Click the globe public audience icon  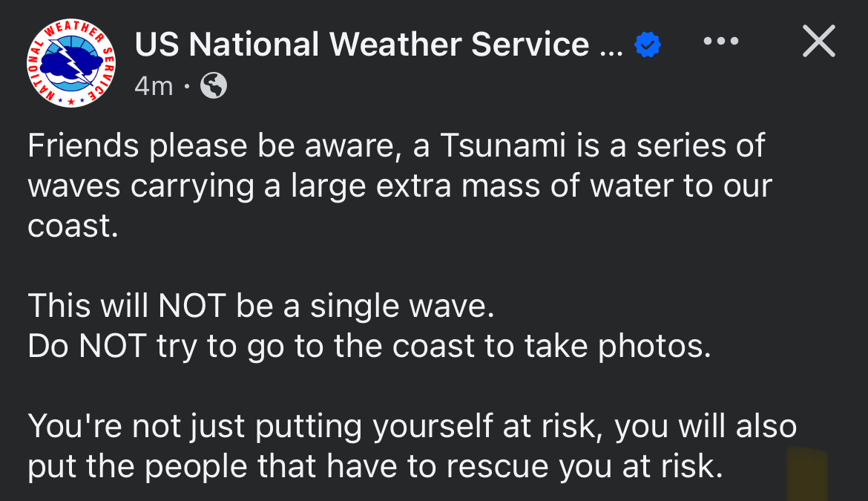tap(214, 87)
